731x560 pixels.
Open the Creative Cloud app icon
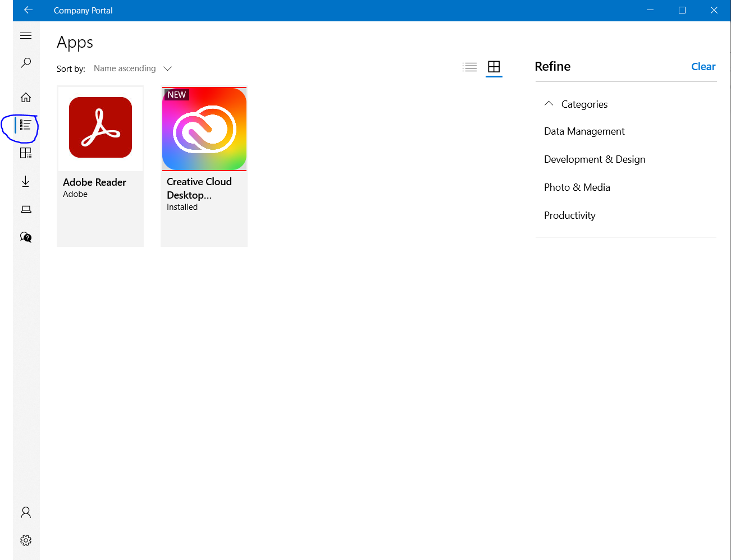(204, 129)
